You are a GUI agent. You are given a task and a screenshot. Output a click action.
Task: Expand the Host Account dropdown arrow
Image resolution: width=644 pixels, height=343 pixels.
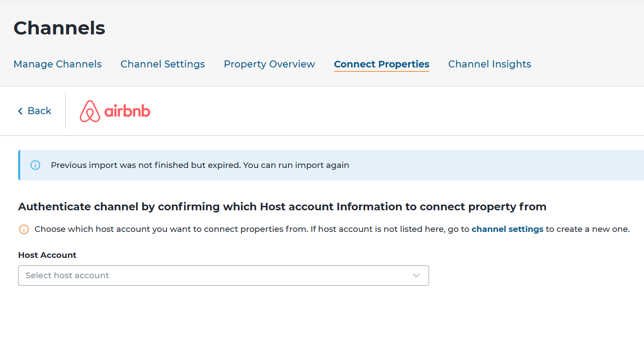pos(416,276)
